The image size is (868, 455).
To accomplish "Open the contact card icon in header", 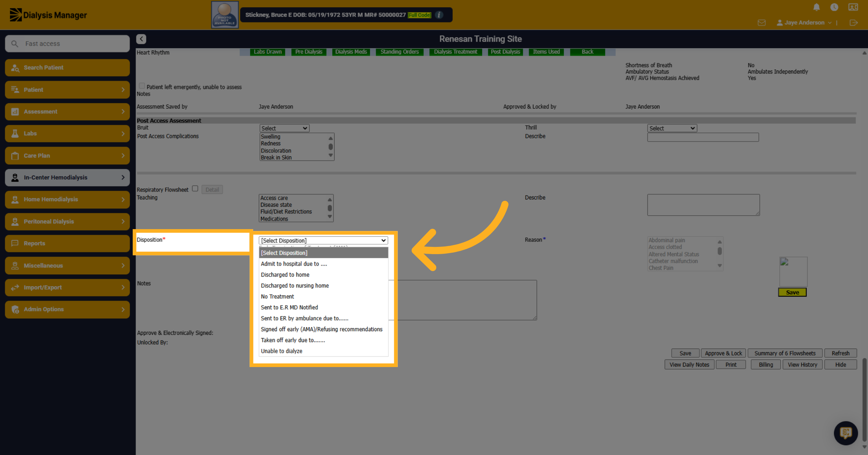I will coord(853,7).
